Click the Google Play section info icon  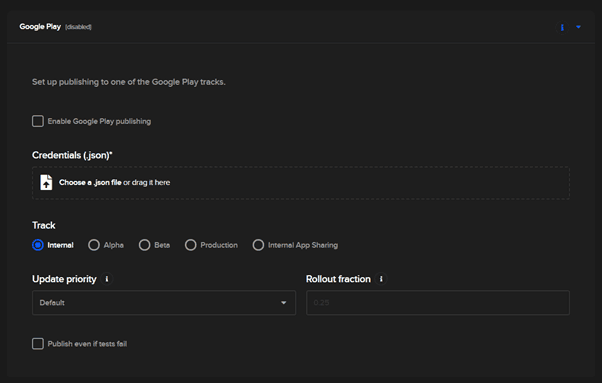(562, 27)
